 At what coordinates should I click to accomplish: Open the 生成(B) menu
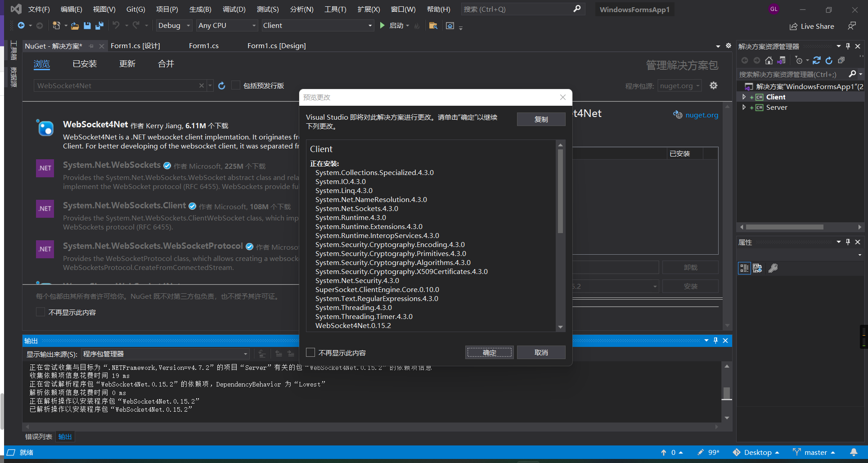click(200, 9)
